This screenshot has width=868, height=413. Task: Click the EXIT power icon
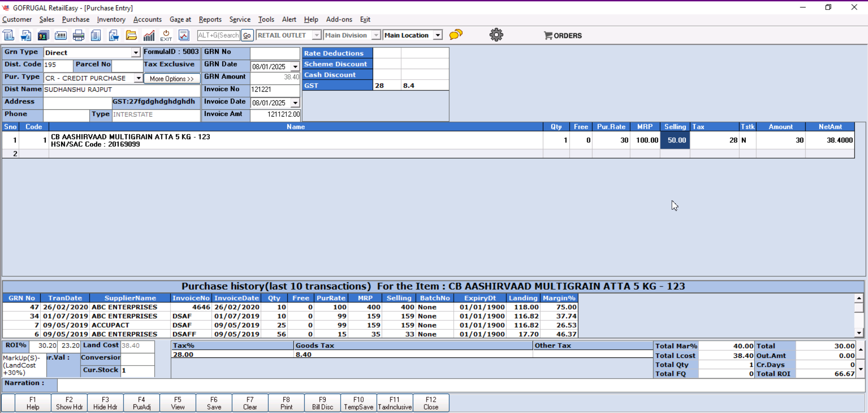pos(166,35)
